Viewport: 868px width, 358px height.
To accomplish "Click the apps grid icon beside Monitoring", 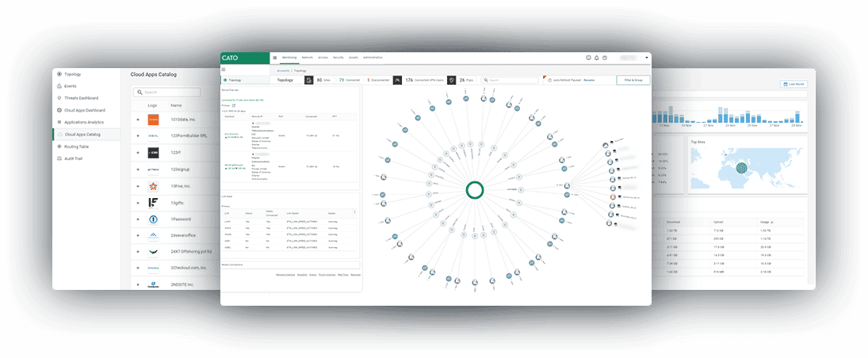I will 275,58.
